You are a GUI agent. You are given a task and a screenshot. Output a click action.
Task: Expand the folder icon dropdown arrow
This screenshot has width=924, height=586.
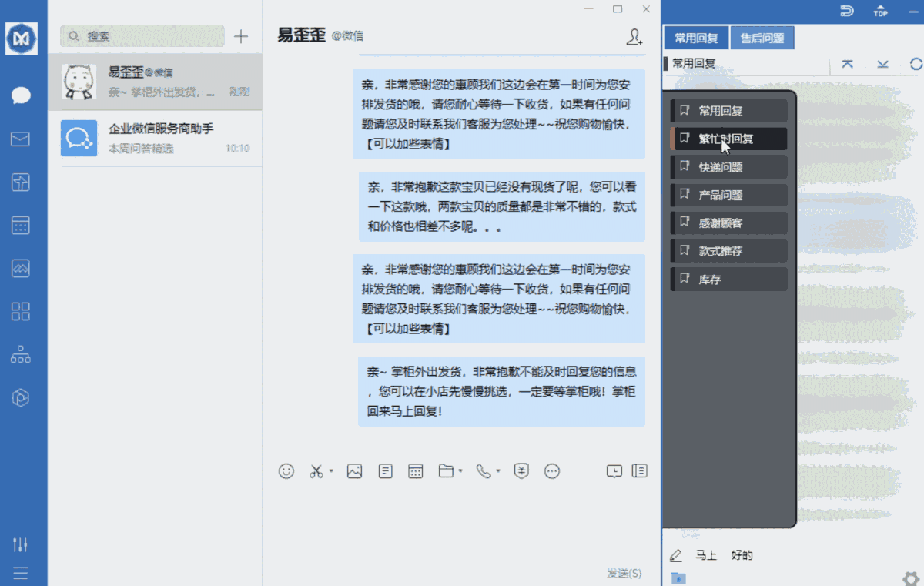(x=460, y=473)
